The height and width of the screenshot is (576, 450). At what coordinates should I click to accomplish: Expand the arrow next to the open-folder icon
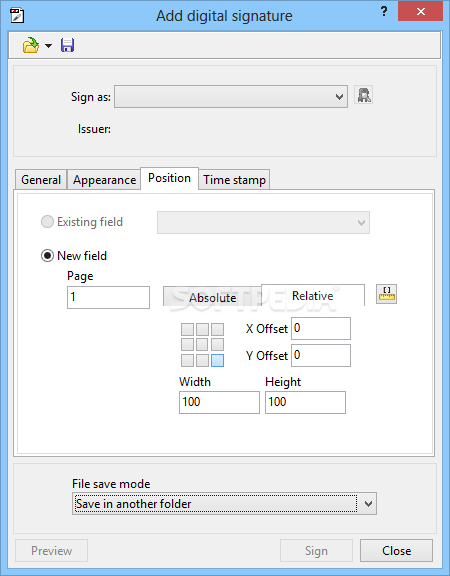tap(48, 46)
